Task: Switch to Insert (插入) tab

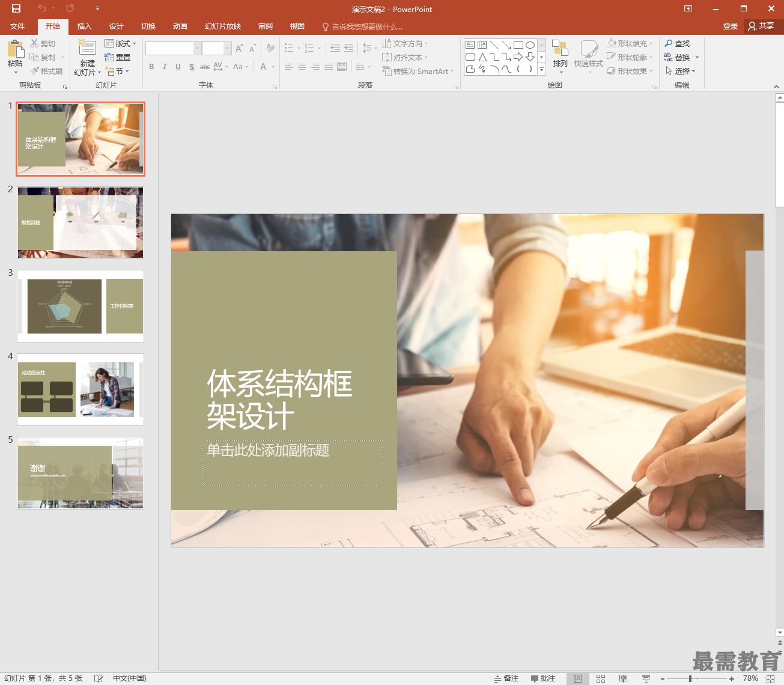Action: 84,26
